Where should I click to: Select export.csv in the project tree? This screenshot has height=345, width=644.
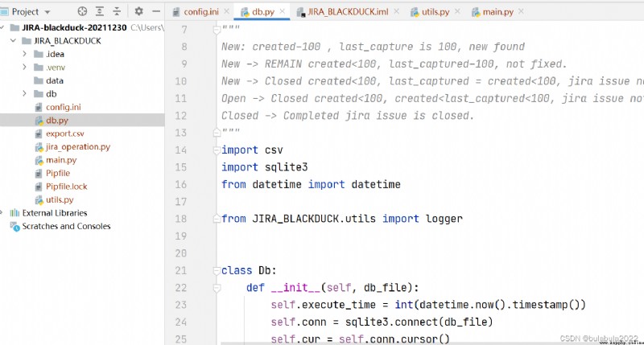coord(65,133)
